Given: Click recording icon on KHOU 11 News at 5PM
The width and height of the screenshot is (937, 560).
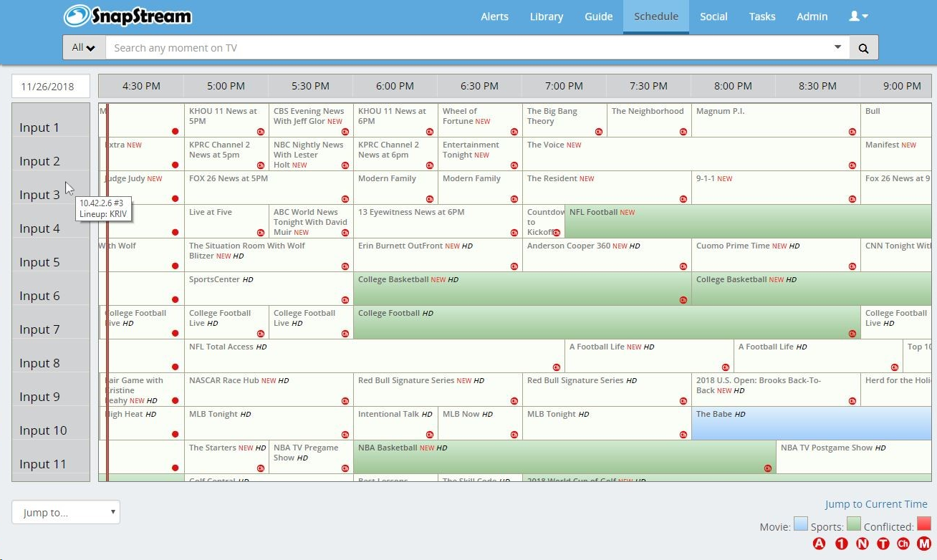Looking at the screenshot, I should (261, 132).
